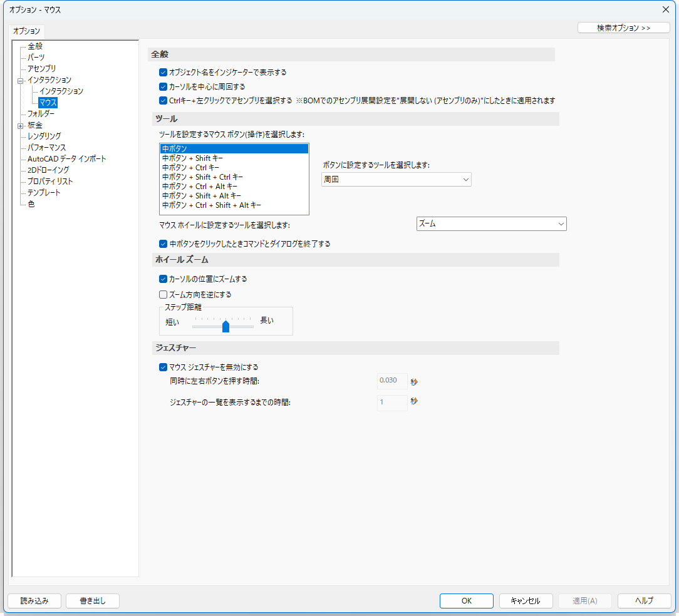This screenshot has width=679, height=616.
Task: Click the キャンセル button
Action: [x=526, y=601]
